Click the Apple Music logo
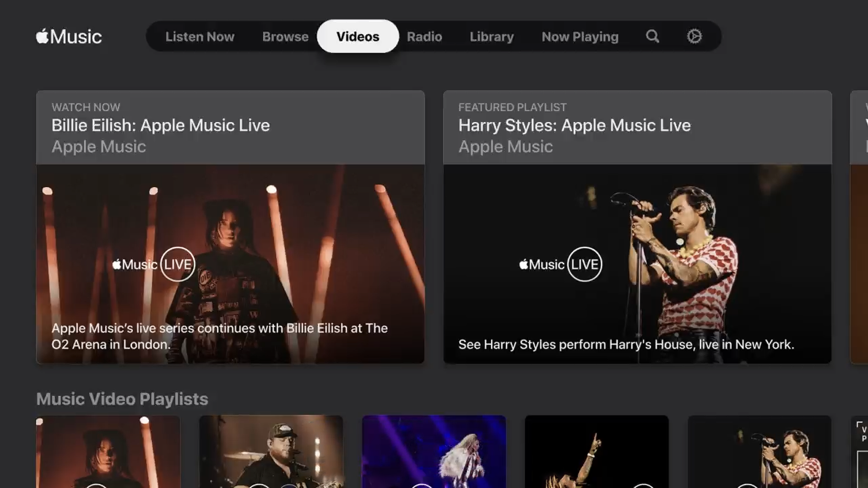Screen dimensions: 868x488 click(69, 36)
